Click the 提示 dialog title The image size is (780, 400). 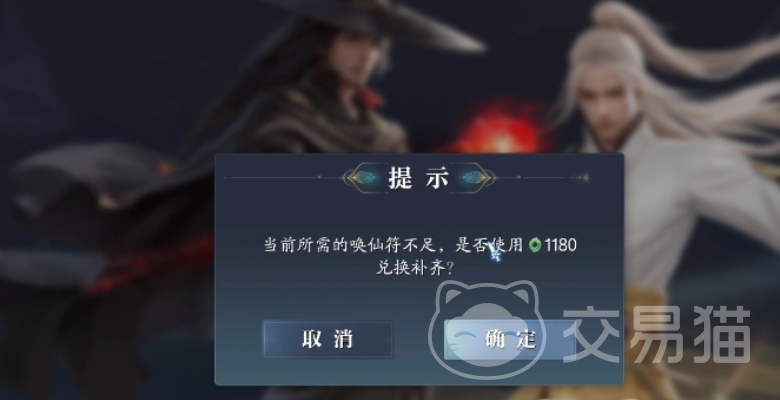419,178
